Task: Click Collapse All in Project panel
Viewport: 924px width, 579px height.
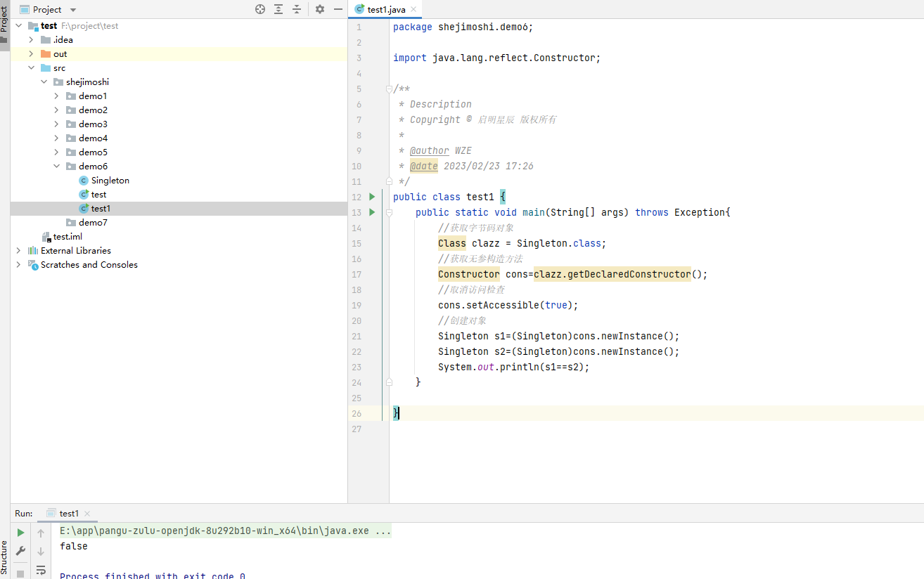Action: (x=297, y=9)
